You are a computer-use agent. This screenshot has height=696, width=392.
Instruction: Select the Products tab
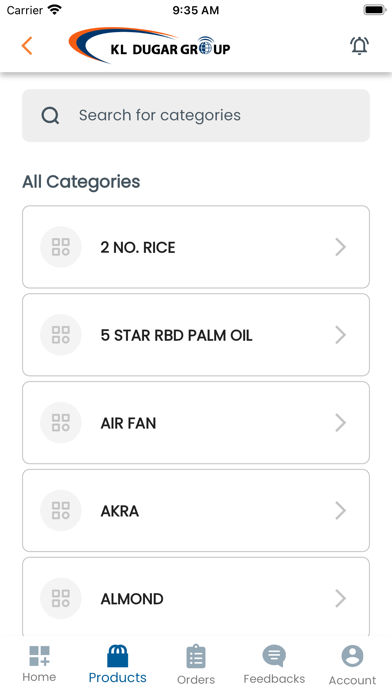pos(118,664)
